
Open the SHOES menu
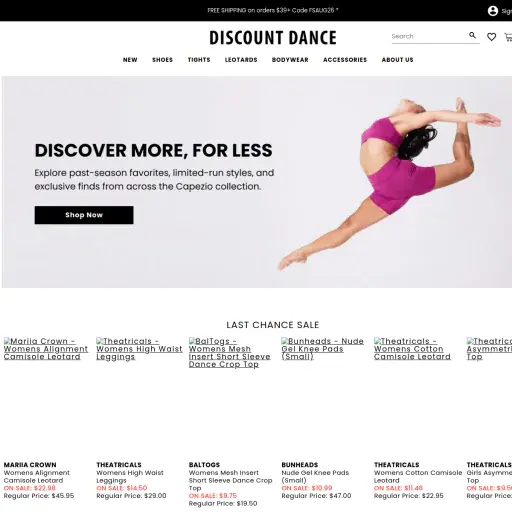(x=162, y=60)
